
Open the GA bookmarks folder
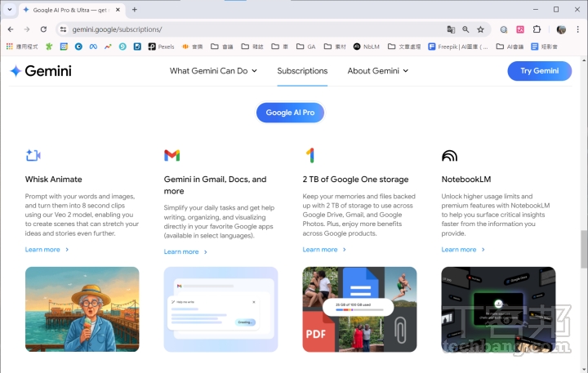pyautogui.click(x=305, y=47)
